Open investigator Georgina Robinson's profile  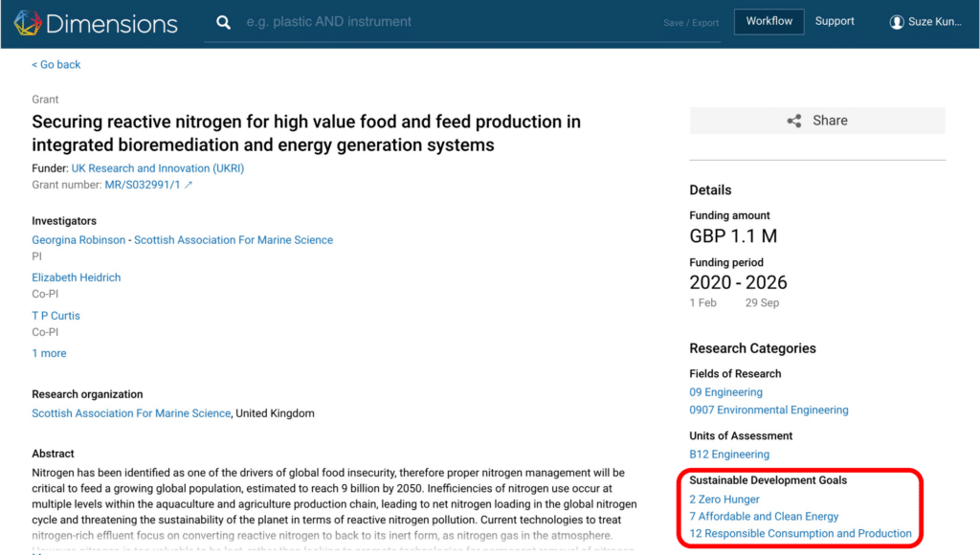pyautogui.click(x=80, y=240)
